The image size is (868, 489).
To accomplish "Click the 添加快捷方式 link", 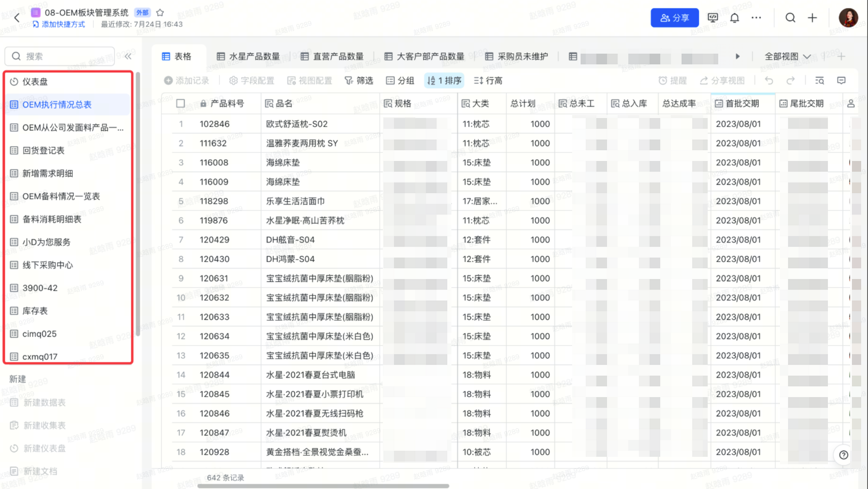I will [59, 24].
